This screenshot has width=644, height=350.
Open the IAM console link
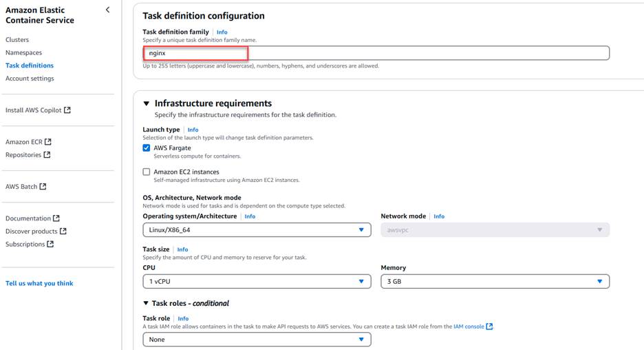469,327
